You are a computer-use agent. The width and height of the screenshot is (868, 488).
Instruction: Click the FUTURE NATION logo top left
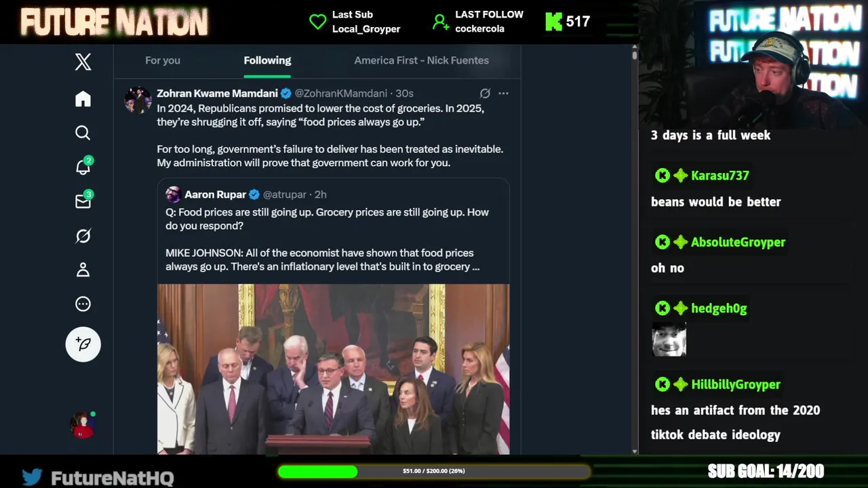pos(114,22)
